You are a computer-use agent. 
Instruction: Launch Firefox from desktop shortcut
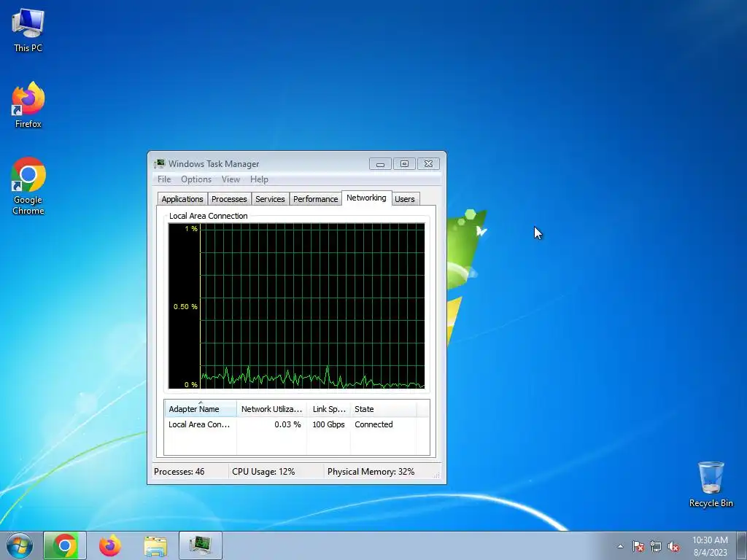tap(28, 105)
